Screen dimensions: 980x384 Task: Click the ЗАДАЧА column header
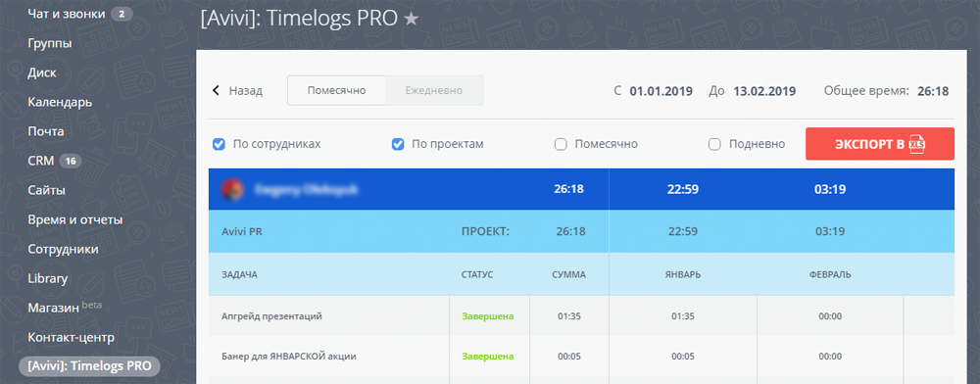[239, 274]
